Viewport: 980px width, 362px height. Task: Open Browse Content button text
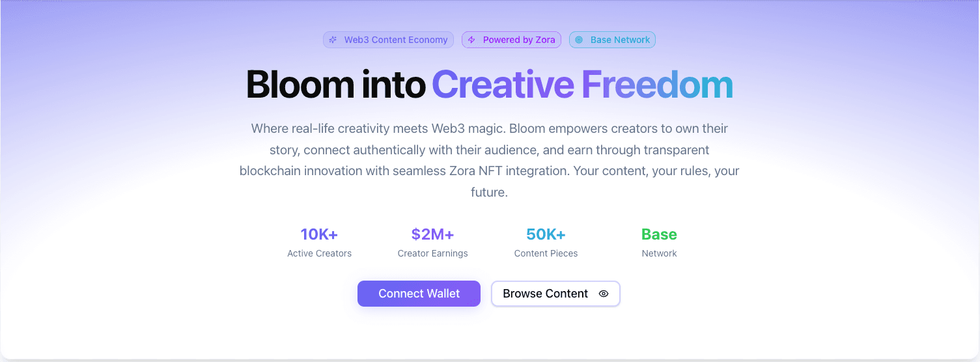tap(545, 294)
